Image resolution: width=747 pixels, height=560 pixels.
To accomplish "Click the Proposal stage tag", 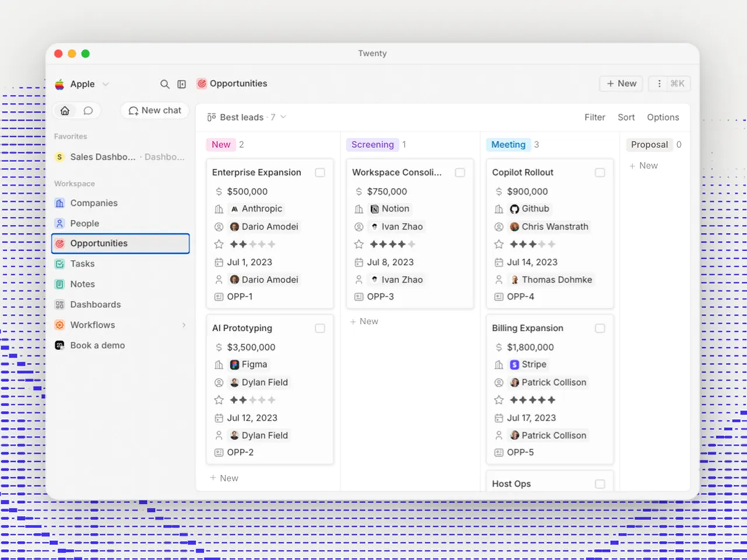I will (650, 145).
